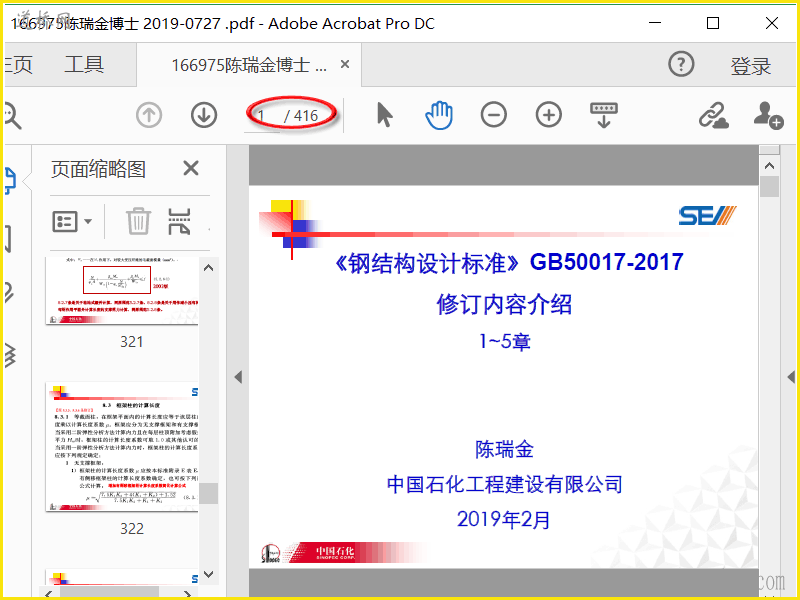
Task: Collapse the left navigation pane arrow
Action: 238,377
